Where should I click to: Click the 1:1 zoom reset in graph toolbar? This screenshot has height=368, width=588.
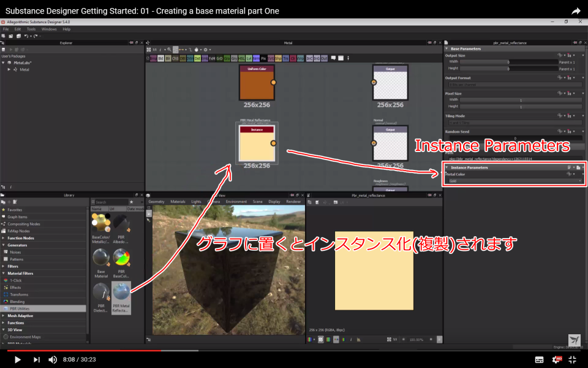(154, 50)
